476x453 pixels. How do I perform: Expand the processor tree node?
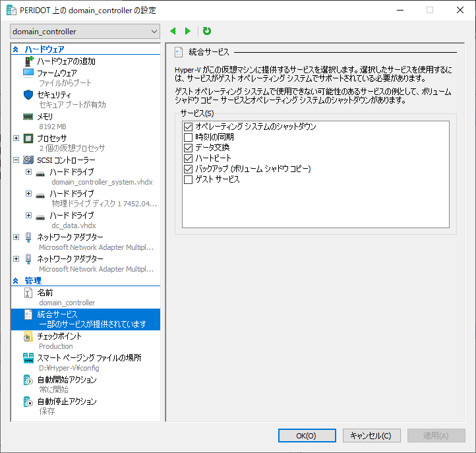tap(16, 138)
